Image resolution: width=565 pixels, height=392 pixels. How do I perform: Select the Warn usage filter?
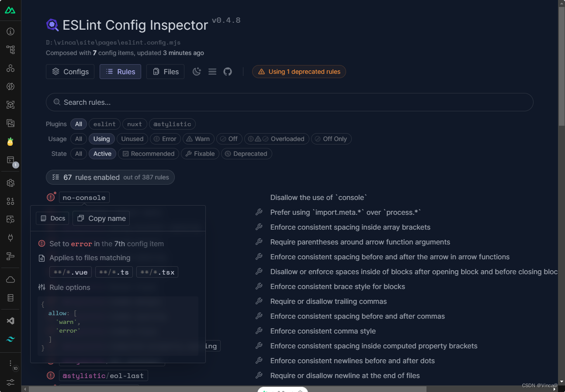[x=198, y=139]
